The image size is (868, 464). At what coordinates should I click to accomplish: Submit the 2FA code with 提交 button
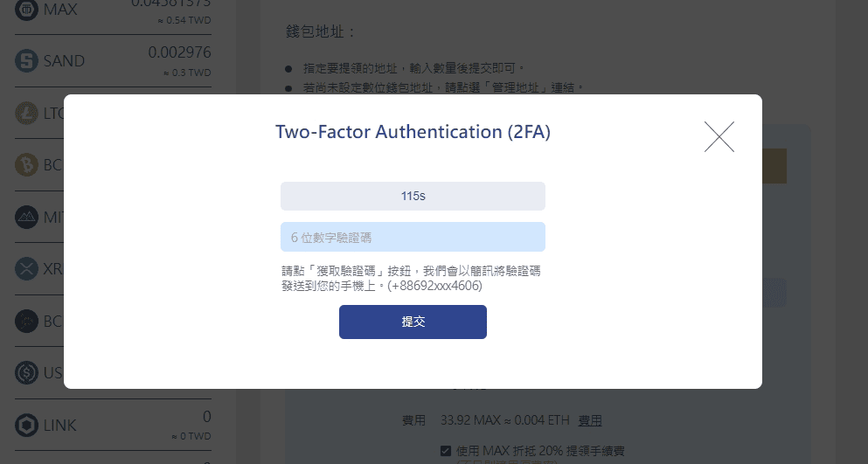coord(413,322)
